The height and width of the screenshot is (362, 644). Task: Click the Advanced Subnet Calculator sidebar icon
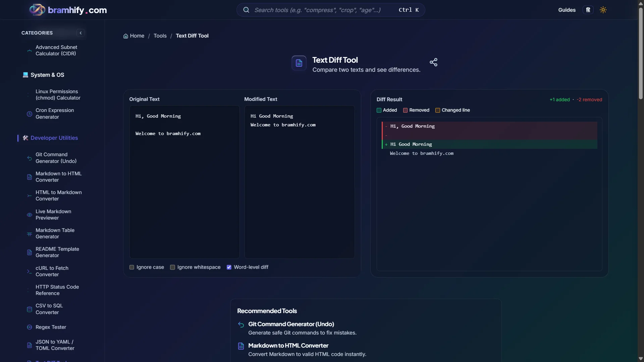point(30,51)
